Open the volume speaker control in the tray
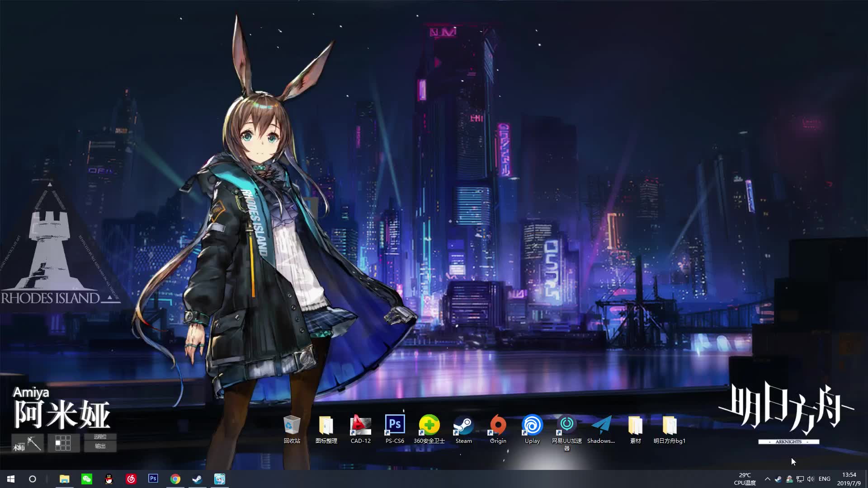Image resolution: width=868 pixels, height=488 pixels. coord(811,479)
